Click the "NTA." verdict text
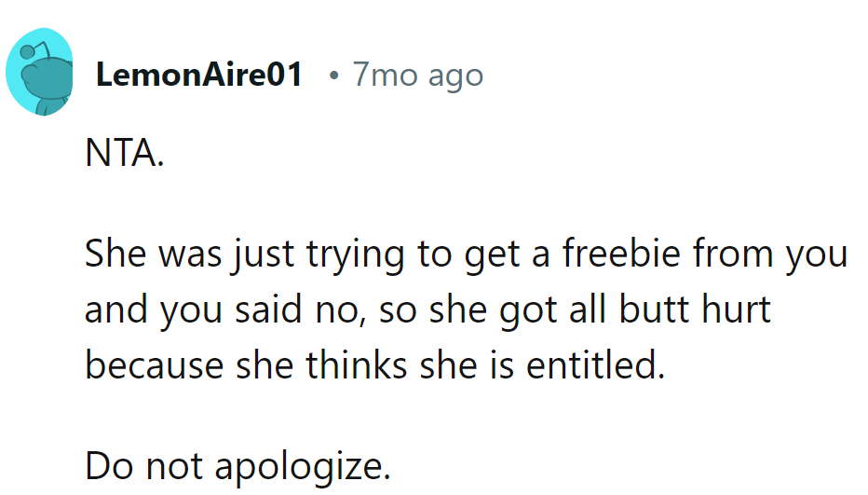Viewport: 868px width, 495px height. [124, 154]
